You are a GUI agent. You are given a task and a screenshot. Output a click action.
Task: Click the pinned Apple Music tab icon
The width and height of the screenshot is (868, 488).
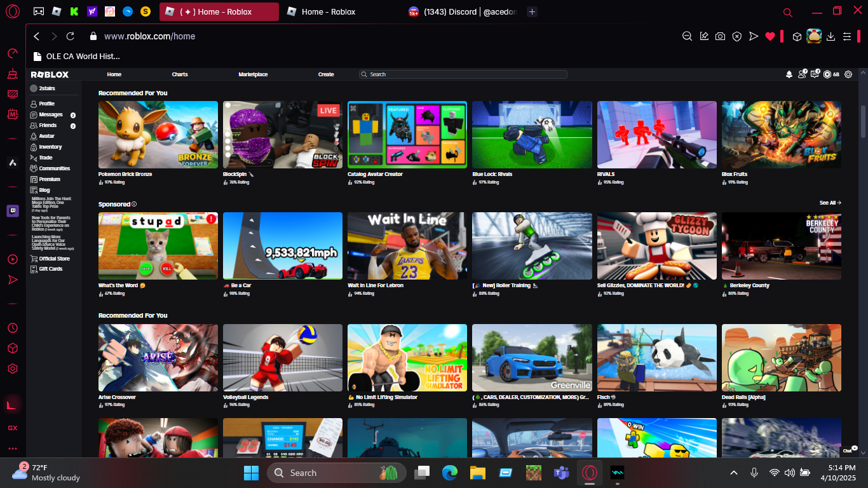(110, 11)
